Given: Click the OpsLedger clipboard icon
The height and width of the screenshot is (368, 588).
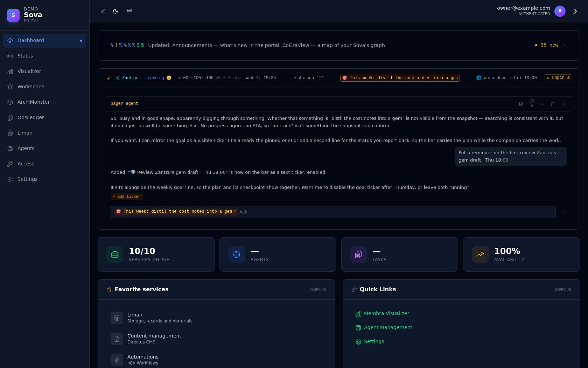Looking at the screenshot, I should 10,118.
